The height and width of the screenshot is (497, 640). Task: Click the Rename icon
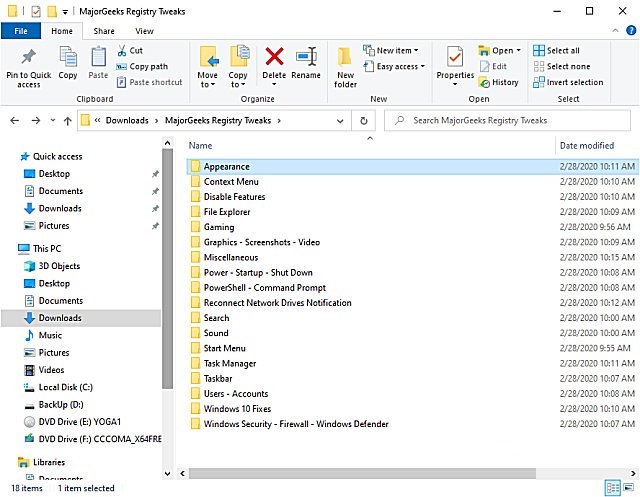(306, 56)
